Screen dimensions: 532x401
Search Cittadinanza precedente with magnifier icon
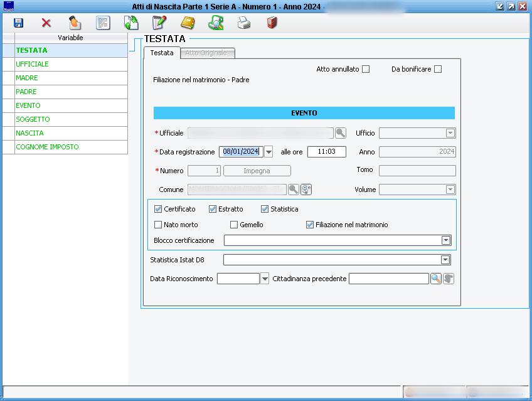pos(436,279)
